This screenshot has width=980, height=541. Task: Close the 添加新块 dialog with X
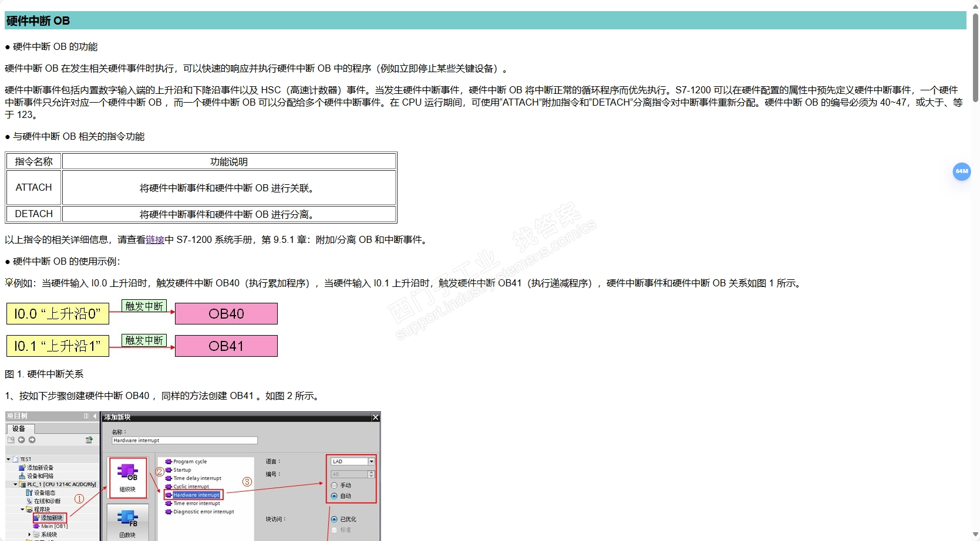point(376,417)
